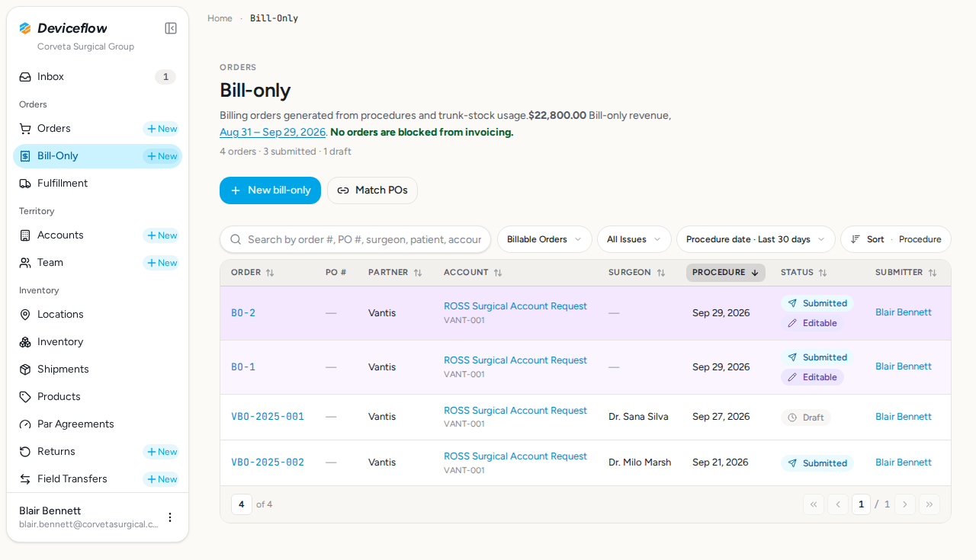Click the Products tag icon
This screenshot has width=976, height=560.
(25, 397)
